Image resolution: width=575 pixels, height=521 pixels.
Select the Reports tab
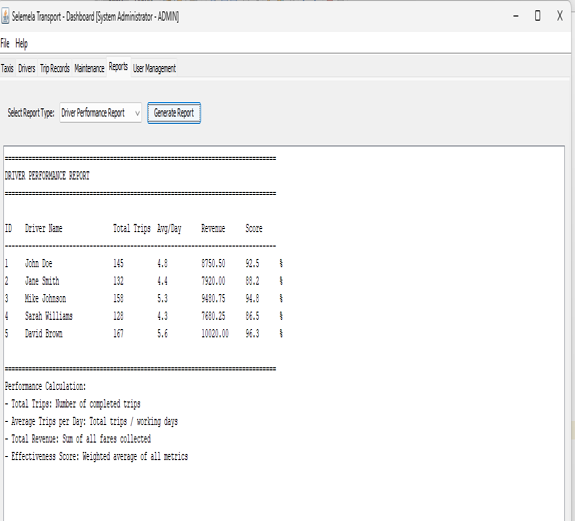118,67
